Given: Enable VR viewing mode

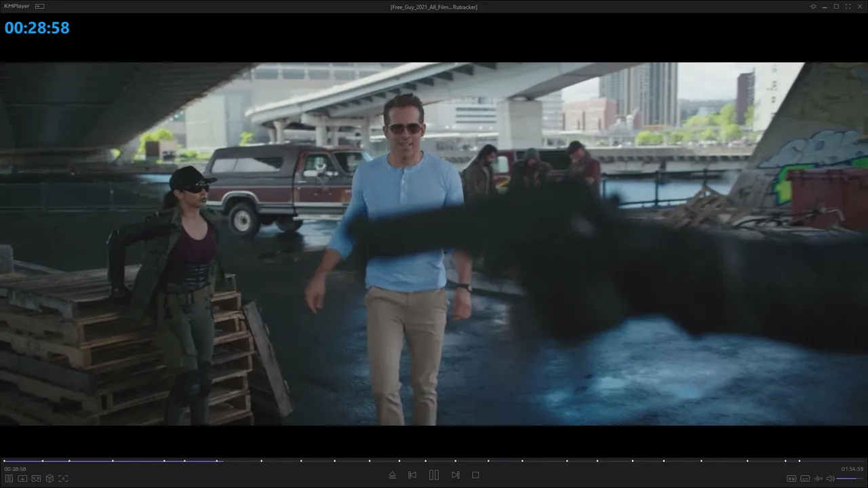Looking at the screenshot, I should click(x=36, y=479).
